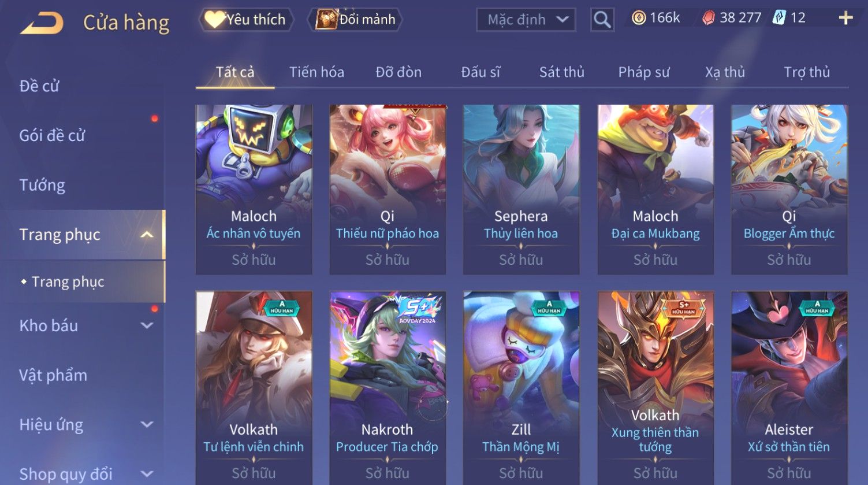Click the gold coin balance icon

639,18
